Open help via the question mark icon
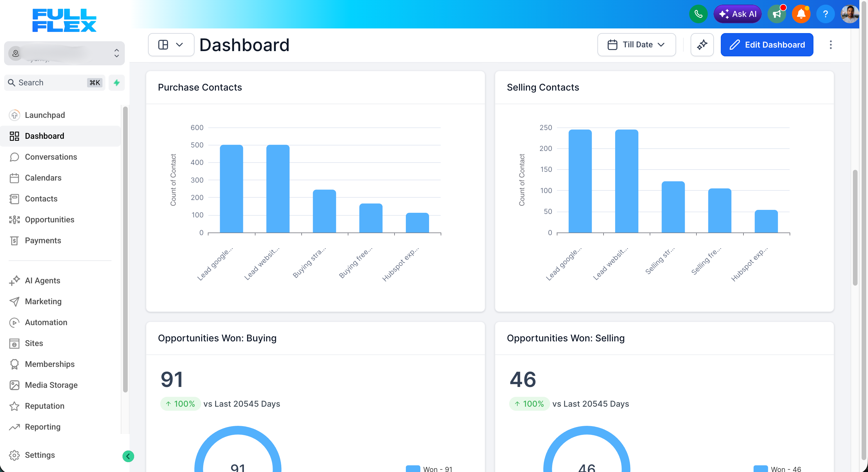Viewport: 868px width, 472px height. click(826, 14)
